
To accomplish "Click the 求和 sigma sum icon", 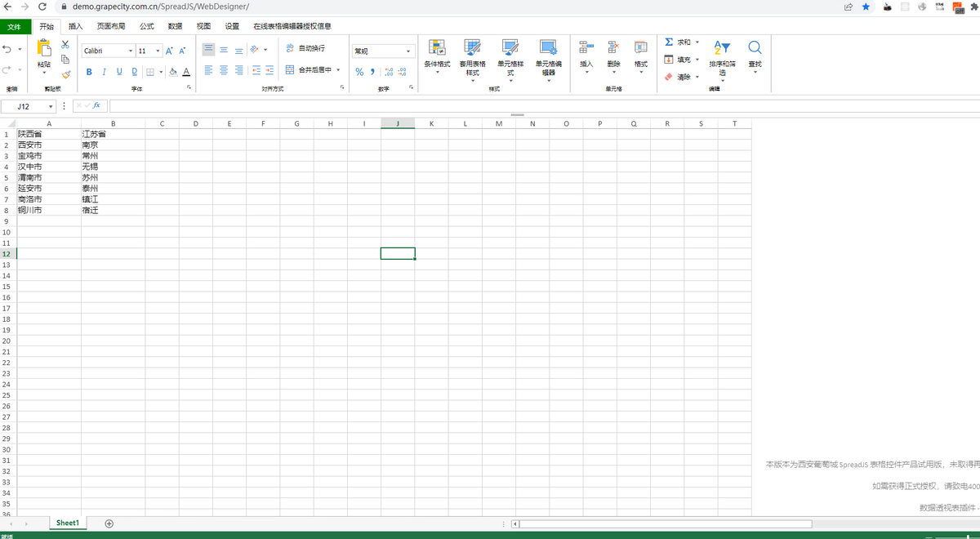I will click(x=669, y=42).
